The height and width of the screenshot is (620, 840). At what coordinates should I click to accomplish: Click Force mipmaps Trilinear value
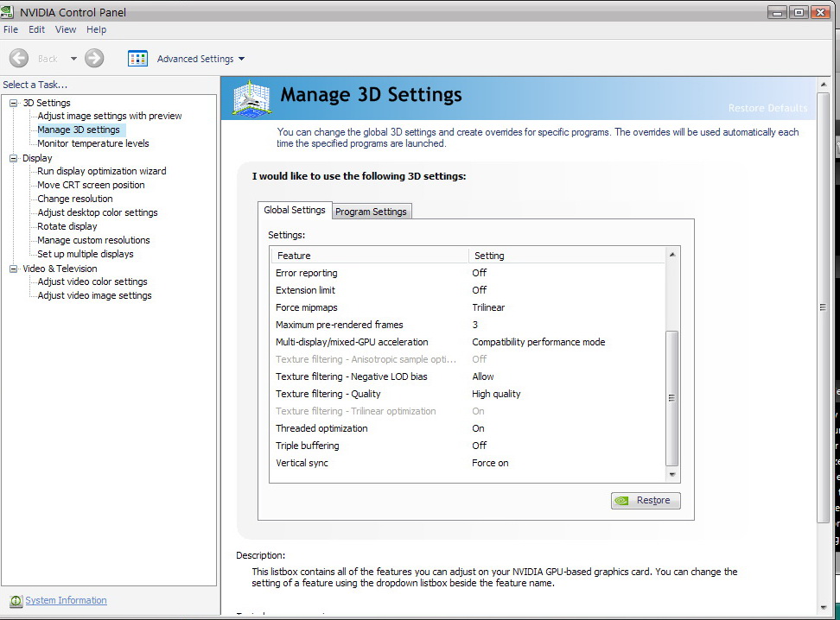(488, 307)
